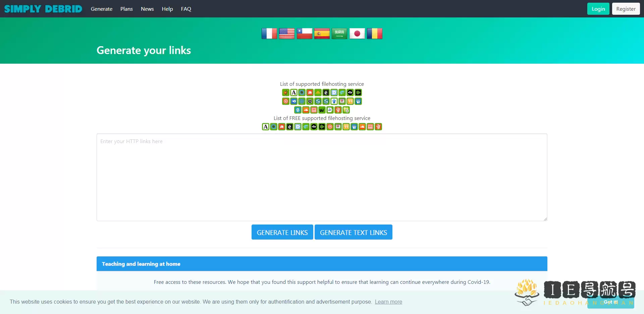Switch language using the French flag
This screenshot has width=644, height=314.
pyautogui.click(x=269, y=34)
